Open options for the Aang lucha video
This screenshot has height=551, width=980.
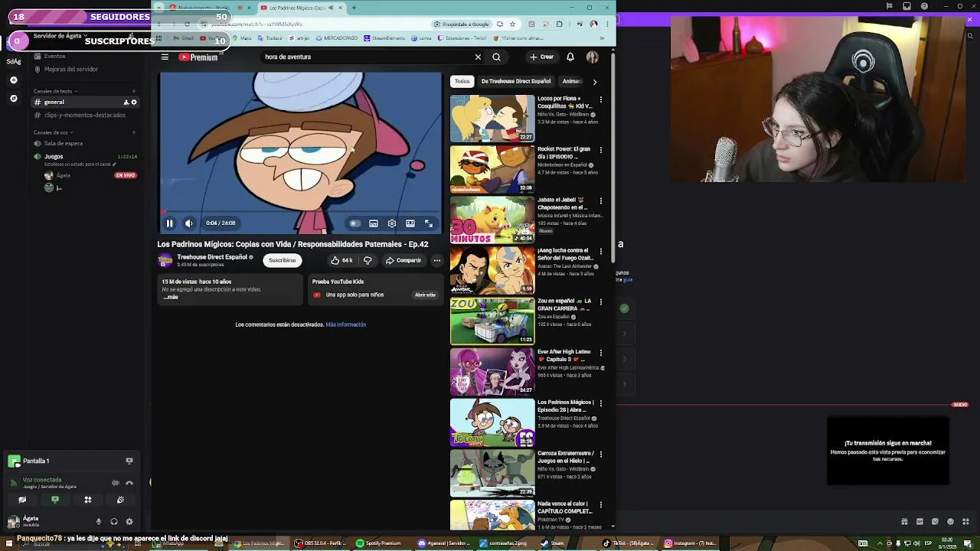tap(601, 252)
